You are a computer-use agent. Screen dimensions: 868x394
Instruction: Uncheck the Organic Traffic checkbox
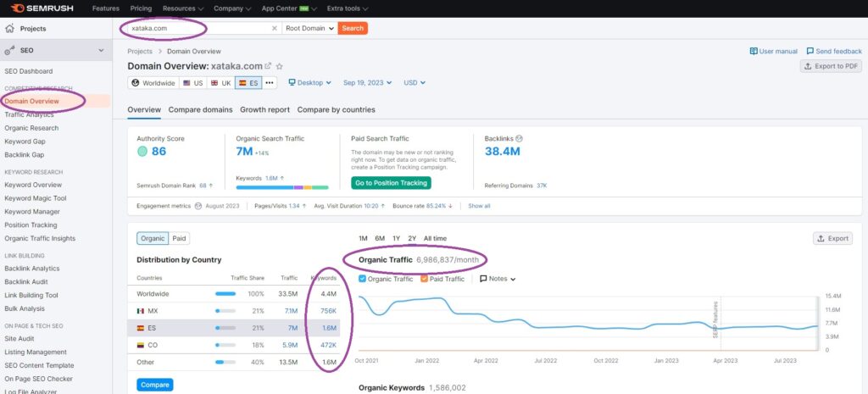click(363, 279)
